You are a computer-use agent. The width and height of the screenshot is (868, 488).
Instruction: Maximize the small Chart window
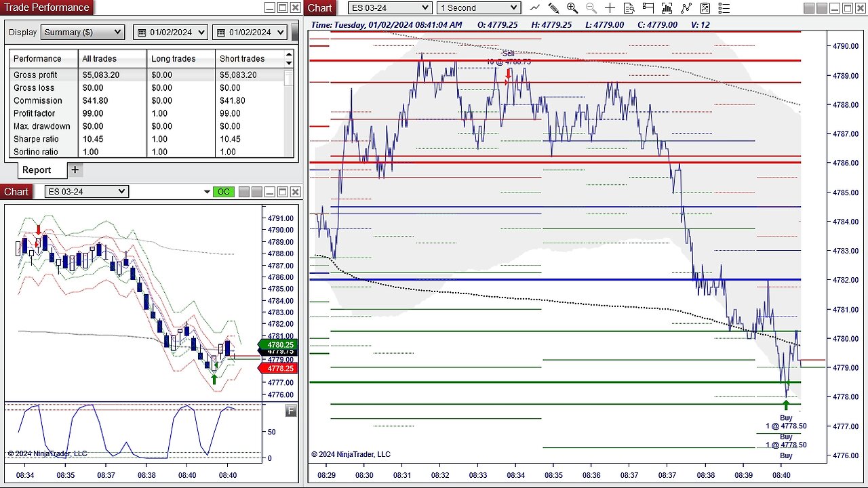pos(283,192)
